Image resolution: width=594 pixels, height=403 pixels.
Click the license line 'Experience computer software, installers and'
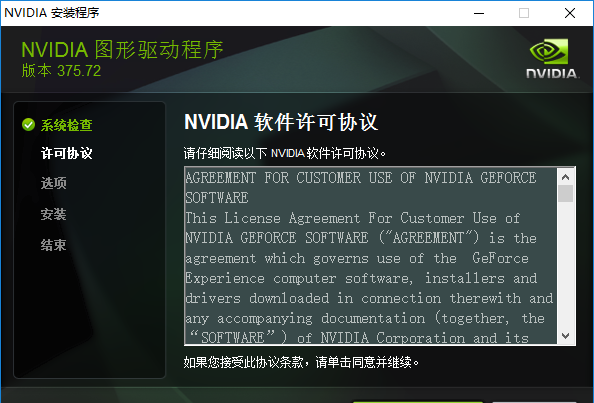point(361,278)
